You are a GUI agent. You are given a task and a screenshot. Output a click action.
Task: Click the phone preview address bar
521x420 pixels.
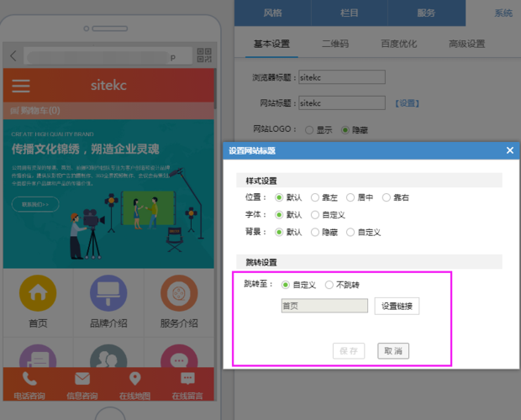[108, 55]
